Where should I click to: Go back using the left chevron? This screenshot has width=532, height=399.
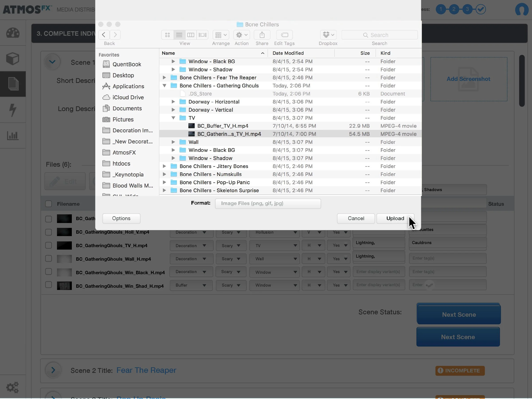[104, 35]
